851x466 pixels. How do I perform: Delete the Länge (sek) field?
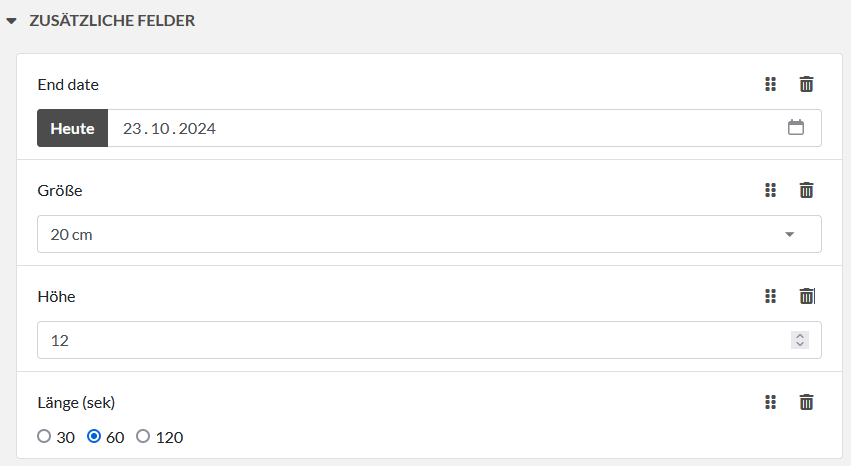click(x=806, y=402)
